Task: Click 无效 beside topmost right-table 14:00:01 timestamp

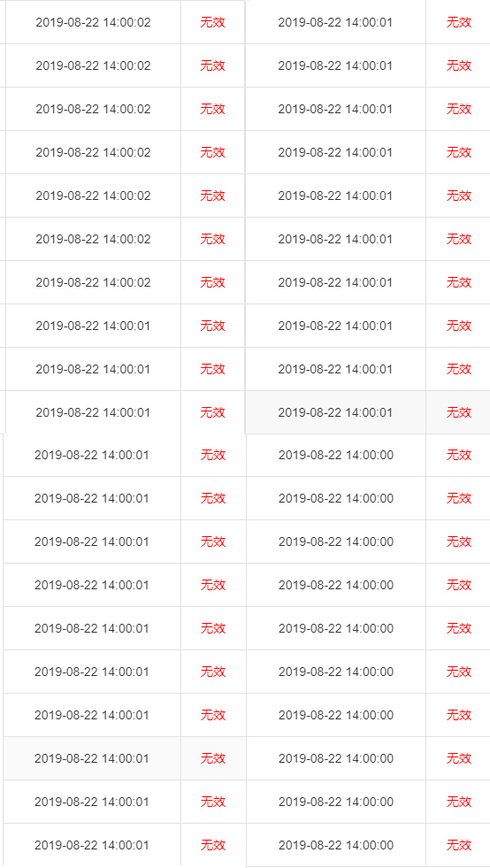Action: (x=459, y=22)
